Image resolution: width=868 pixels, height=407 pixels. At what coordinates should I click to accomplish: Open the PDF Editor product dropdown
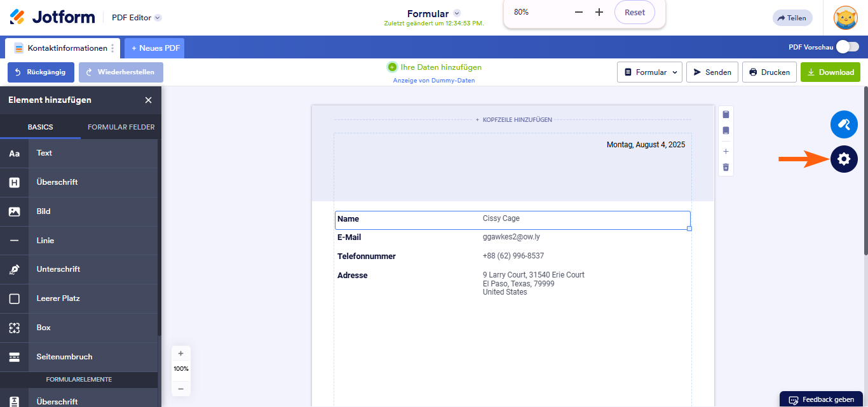[x=137, y=18]
